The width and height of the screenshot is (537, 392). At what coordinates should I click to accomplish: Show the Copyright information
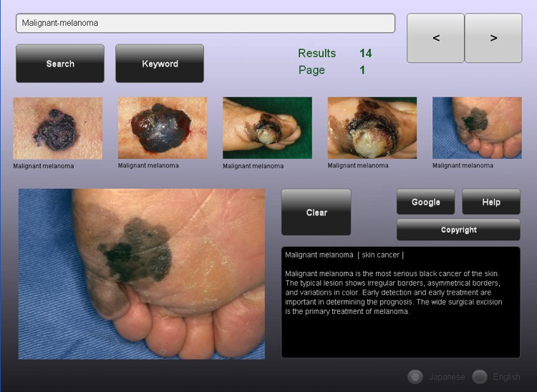(458, 230)
